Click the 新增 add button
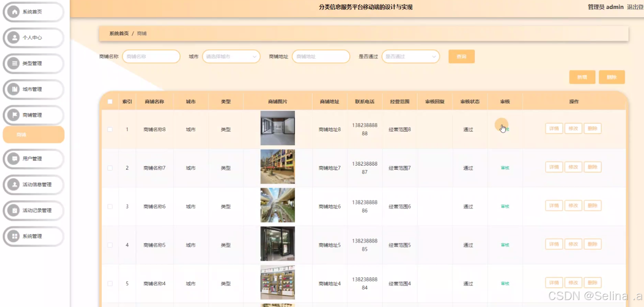This screenshot has width=644, height=307. pos(582,77)
